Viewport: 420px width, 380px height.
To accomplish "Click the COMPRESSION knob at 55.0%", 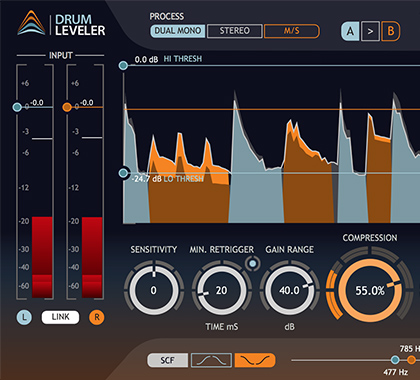I will coord(370,290).
